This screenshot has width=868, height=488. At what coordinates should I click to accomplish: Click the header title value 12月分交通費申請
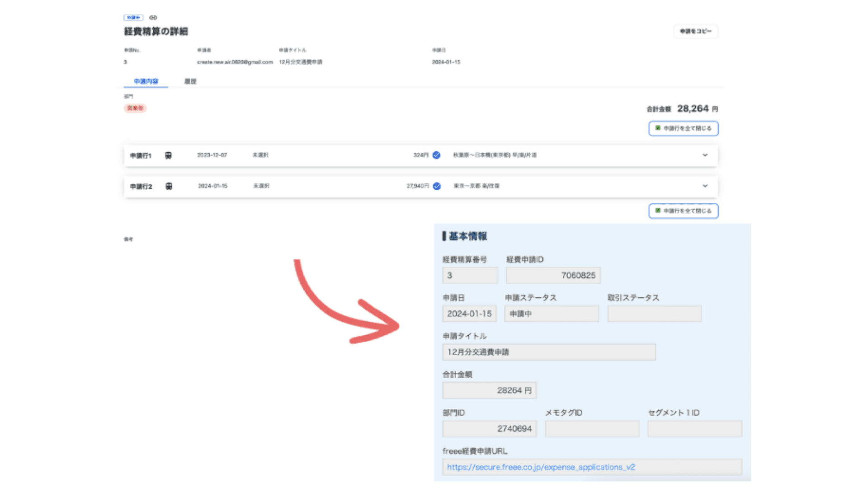(301, 62)
